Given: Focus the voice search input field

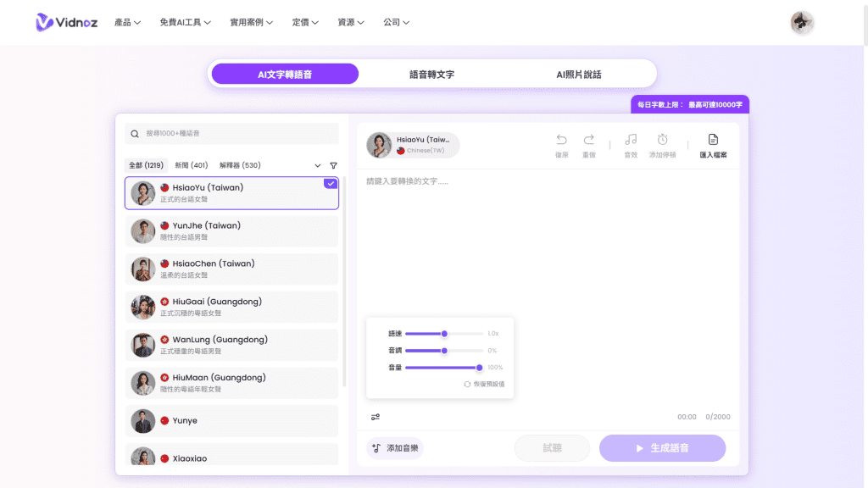Looking at the screenshot, I should tap(231, 133).
